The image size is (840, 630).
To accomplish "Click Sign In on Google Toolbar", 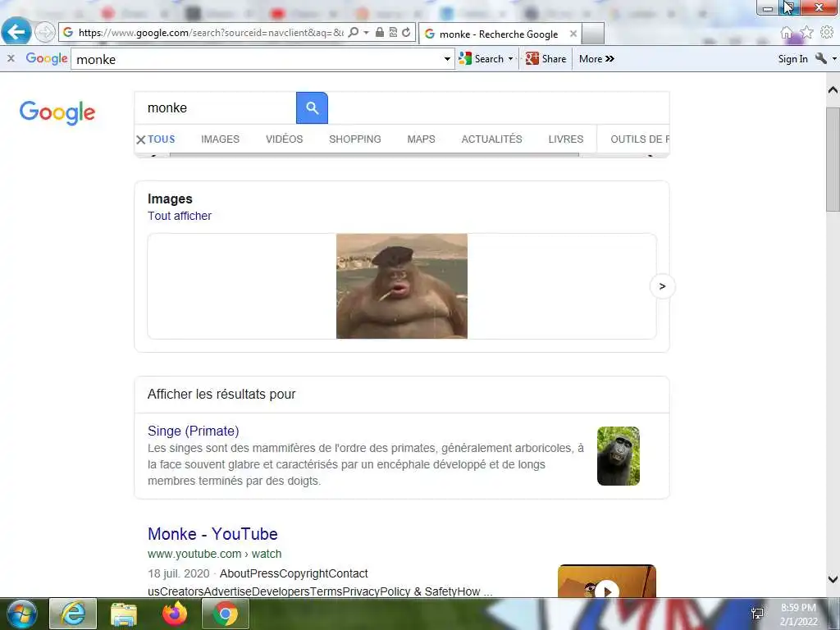I will 792,59.
